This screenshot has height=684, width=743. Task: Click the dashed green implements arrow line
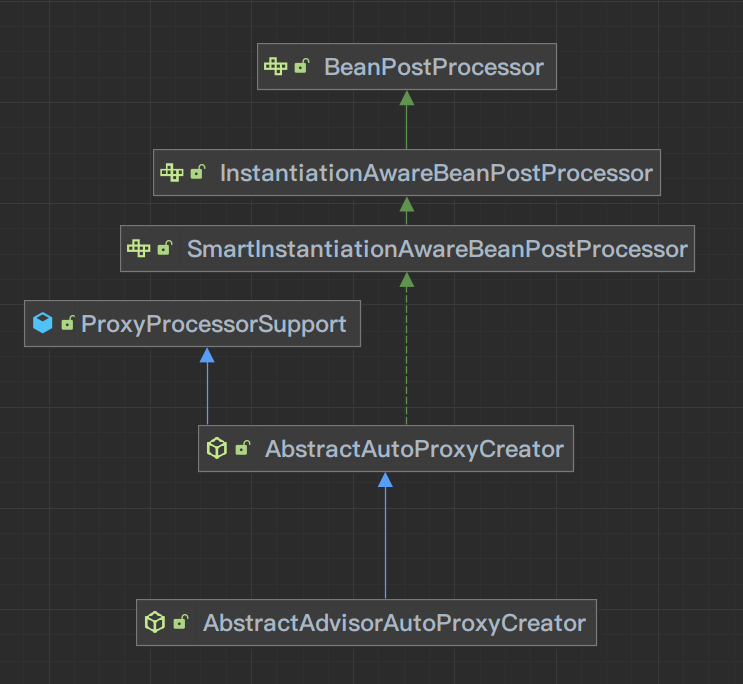406,360
